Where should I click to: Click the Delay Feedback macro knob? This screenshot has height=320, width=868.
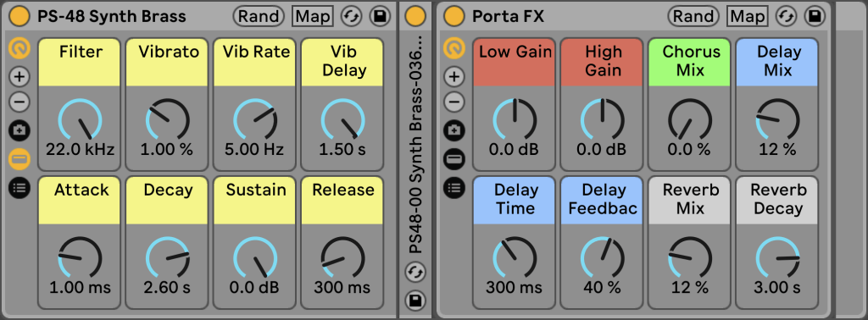coord(603,258)
